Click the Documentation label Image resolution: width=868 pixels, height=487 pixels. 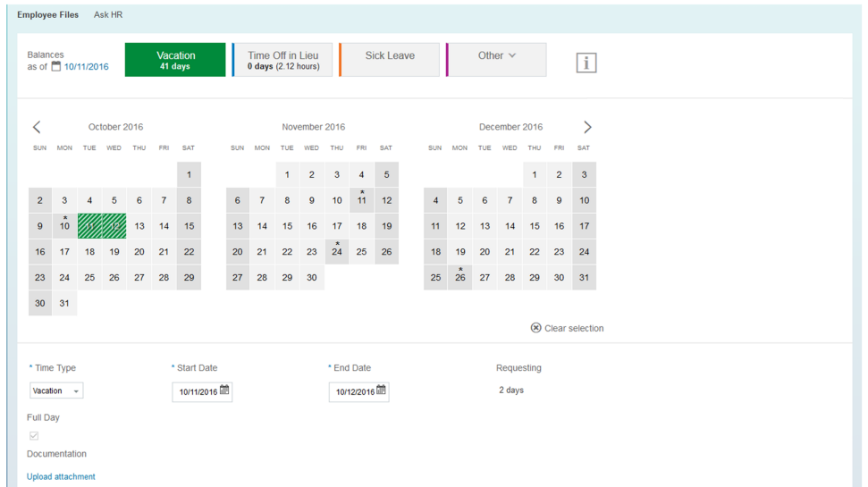click(56, 454)
